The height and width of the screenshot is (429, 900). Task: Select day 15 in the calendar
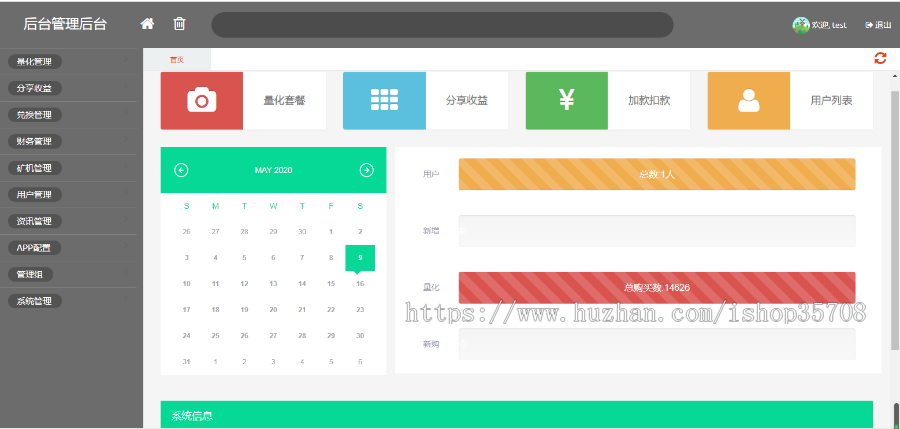pos(331,284)
